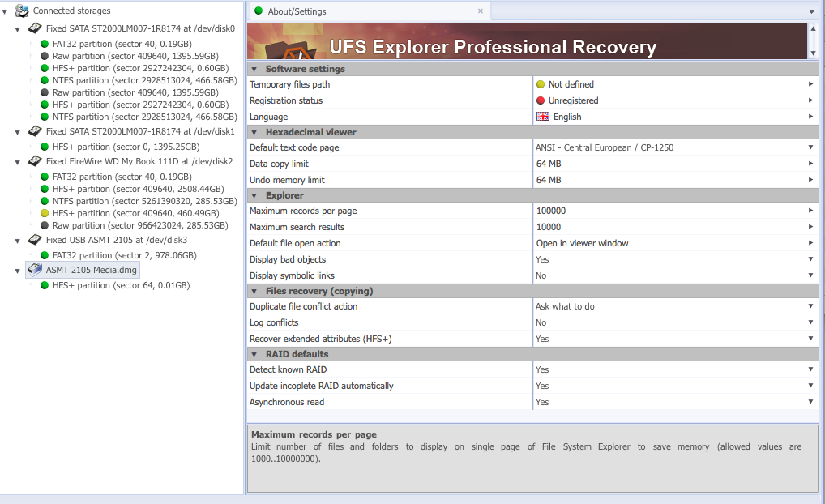Select the Temporary files path setting row
The height and width of the screenshot is (504, 825).
pyautogui.click(x=532, y=84)
